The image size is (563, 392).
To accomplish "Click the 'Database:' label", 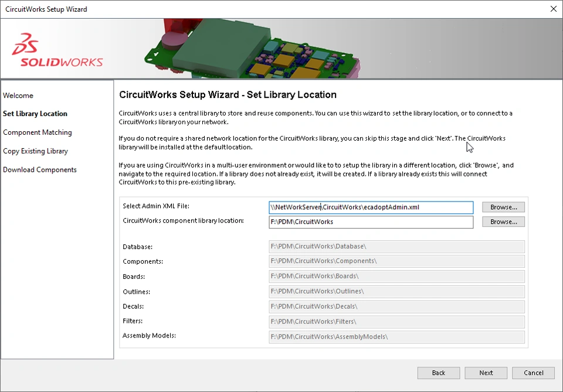I will 137,247.
